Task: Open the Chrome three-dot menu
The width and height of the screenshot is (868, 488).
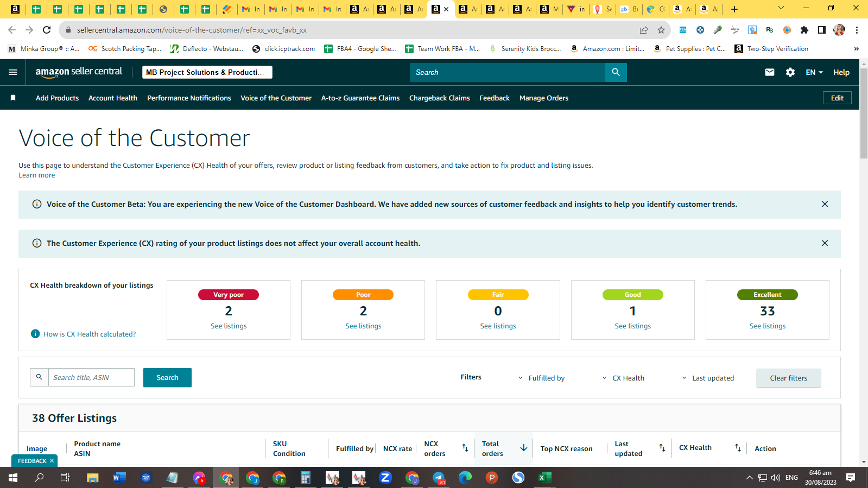Action: (x=857, y=30)
